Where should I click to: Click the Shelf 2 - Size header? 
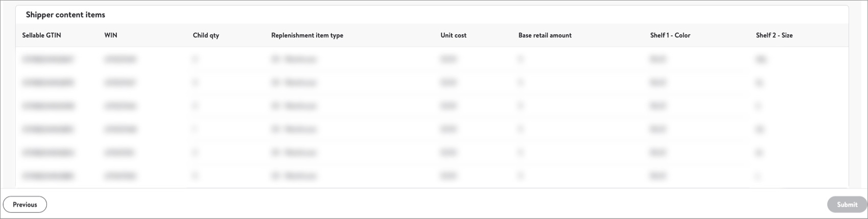coord(774,35)
